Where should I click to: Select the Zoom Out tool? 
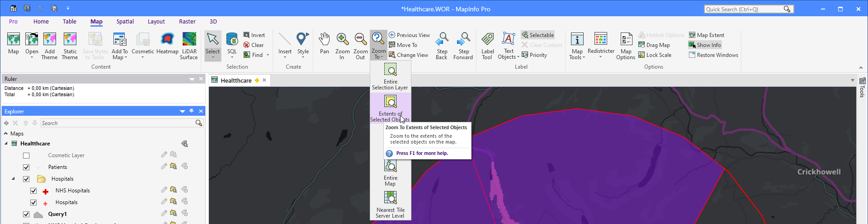(x=360, y=46)
